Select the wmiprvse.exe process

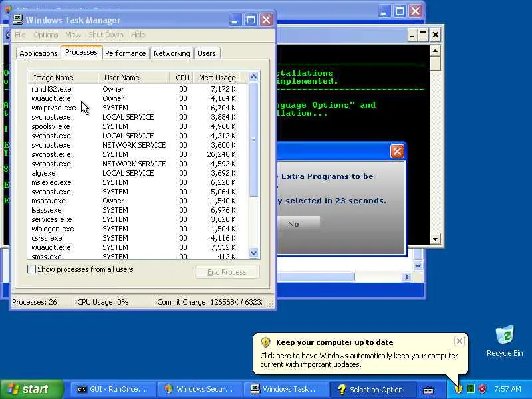click(138, 108)
